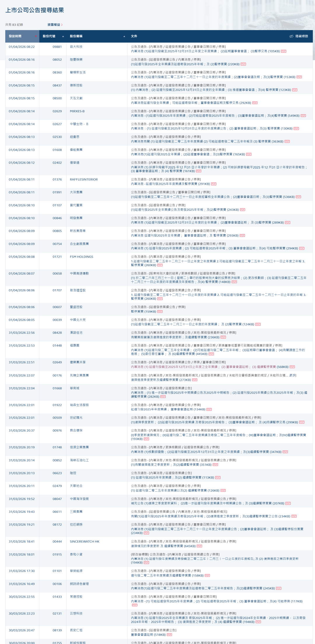The width and height of the screenshot is (315, 644).
Task: Click PDF icon for 偉能集團 document
Action: (249, 154)
